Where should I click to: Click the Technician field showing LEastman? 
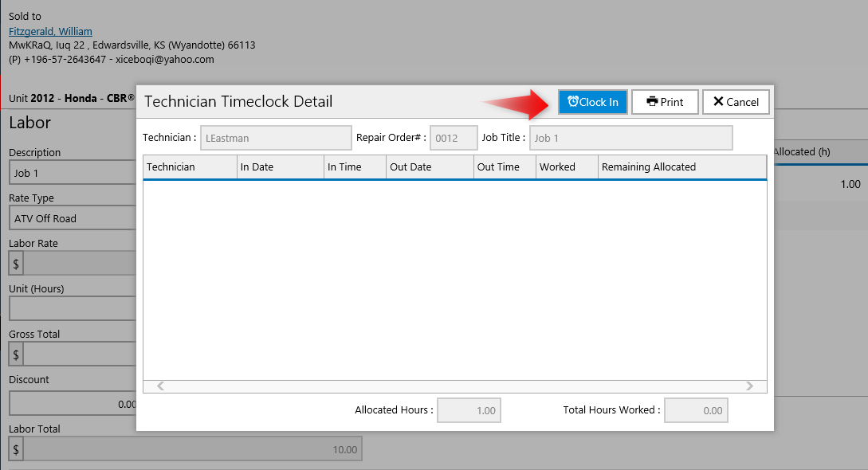[276, 138]
